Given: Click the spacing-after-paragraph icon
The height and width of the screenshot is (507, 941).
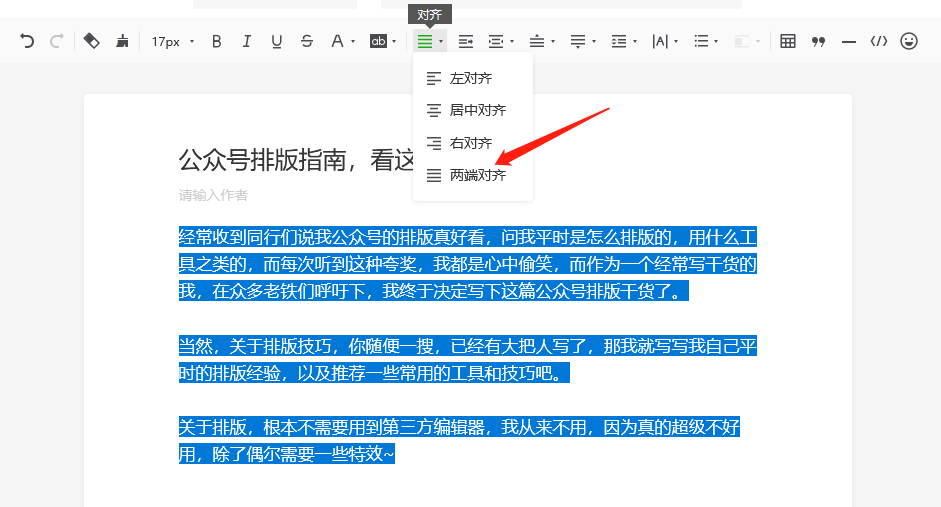Looking at the screenshot, I should (x=578, y=41).
